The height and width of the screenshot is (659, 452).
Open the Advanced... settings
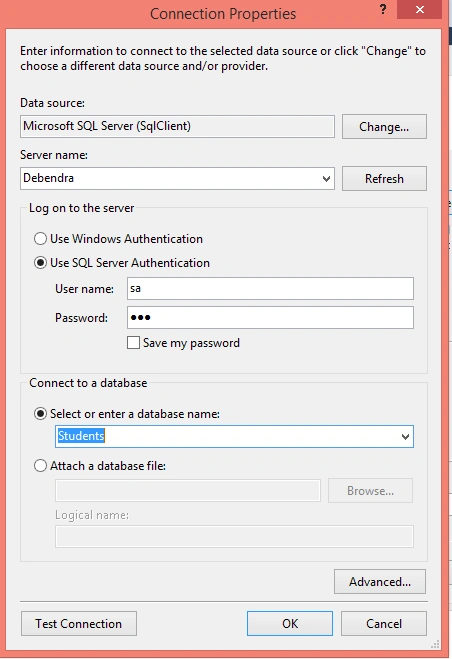[x=380, y=582]
